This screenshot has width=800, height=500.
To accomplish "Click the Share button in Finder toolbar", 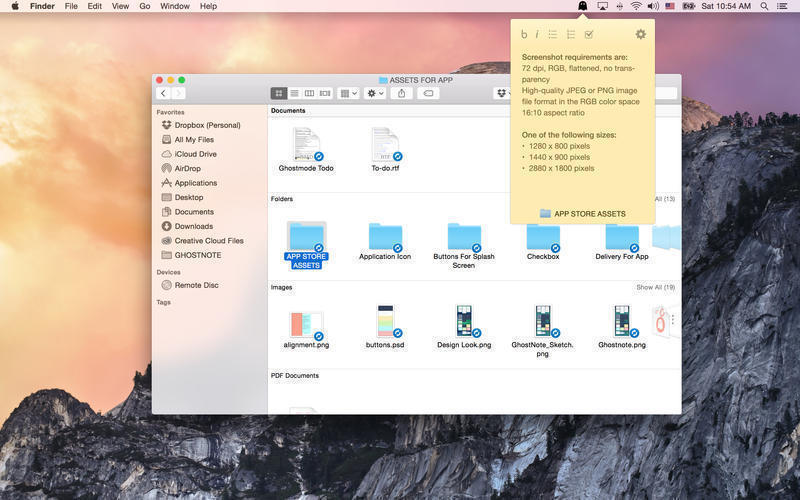I will click(402, 93).
